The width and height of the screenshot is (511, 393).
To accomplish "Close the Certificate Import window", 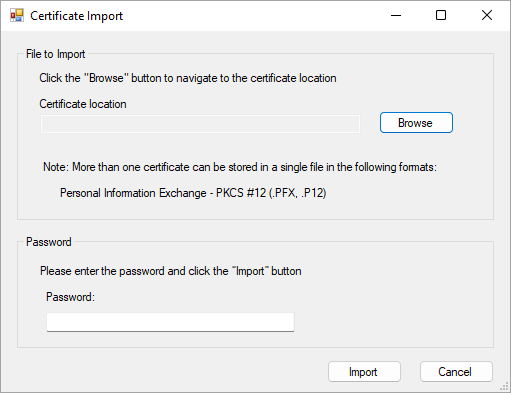I will coord(487,15).
